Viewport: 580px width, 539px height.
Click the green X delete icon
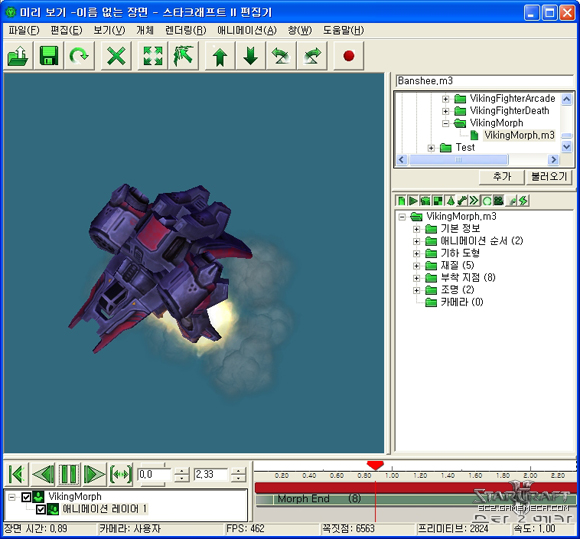coord(116,56)
